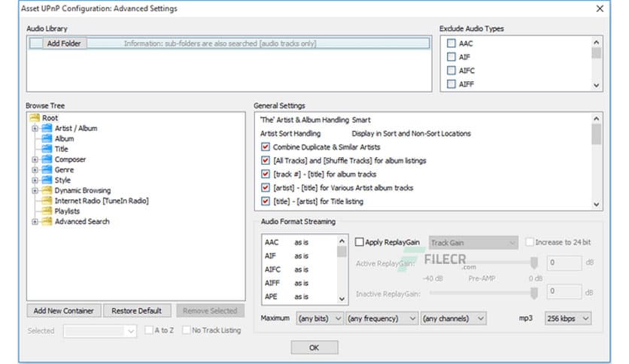Open the mp3 256 kbps dropdown
629x364 pixels.
pyautogui.click(x=567, y=318)
